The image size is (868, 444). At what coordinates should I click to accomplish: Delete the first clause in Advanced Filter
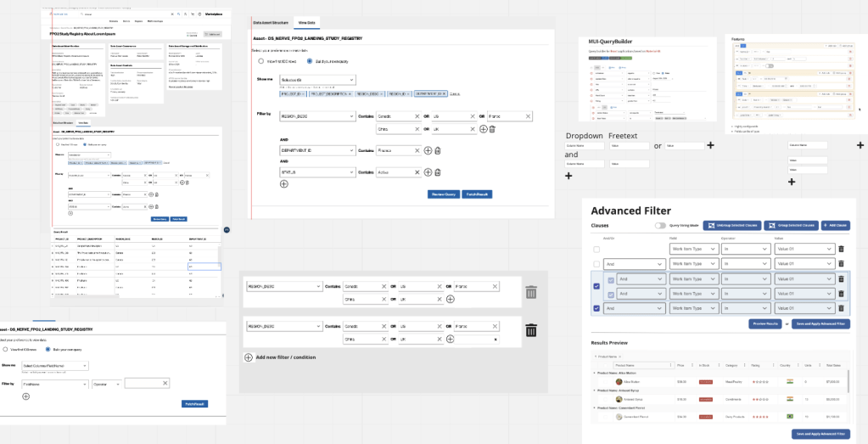841,249
